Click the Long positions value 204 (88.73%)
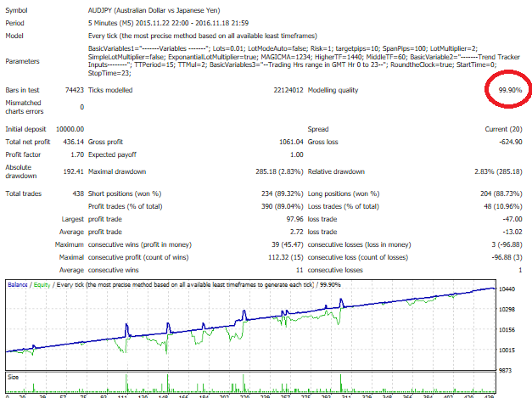 tap(501, 193)
